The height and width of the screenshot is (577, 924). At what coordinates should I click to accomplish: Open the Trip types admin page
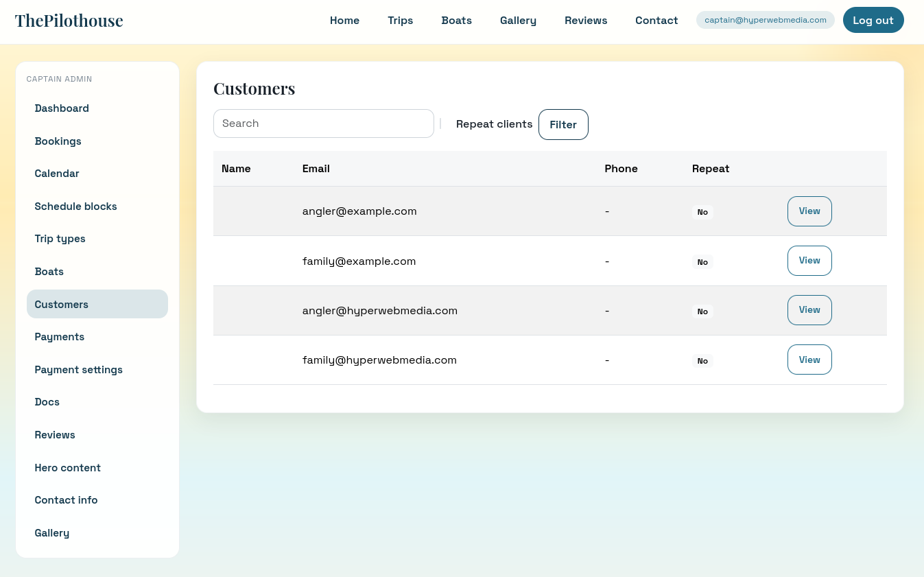(x=60, y=239)
